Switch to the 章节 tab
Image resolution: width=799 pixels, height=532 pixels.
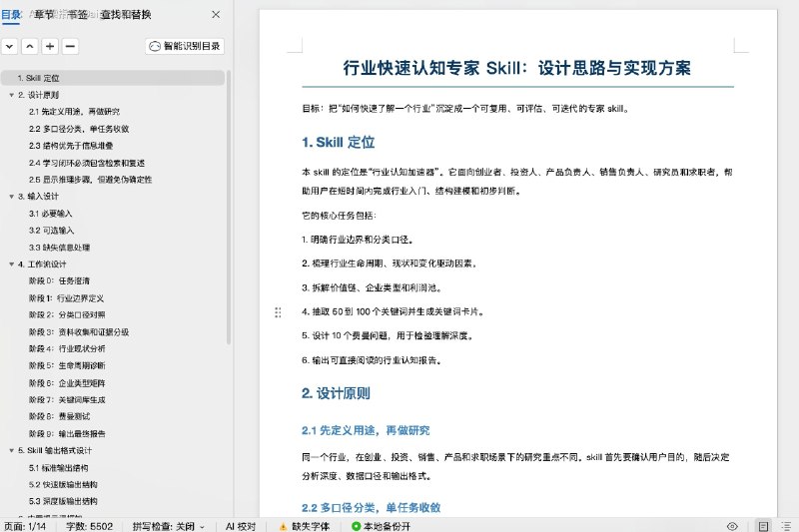tap(44, 14)
